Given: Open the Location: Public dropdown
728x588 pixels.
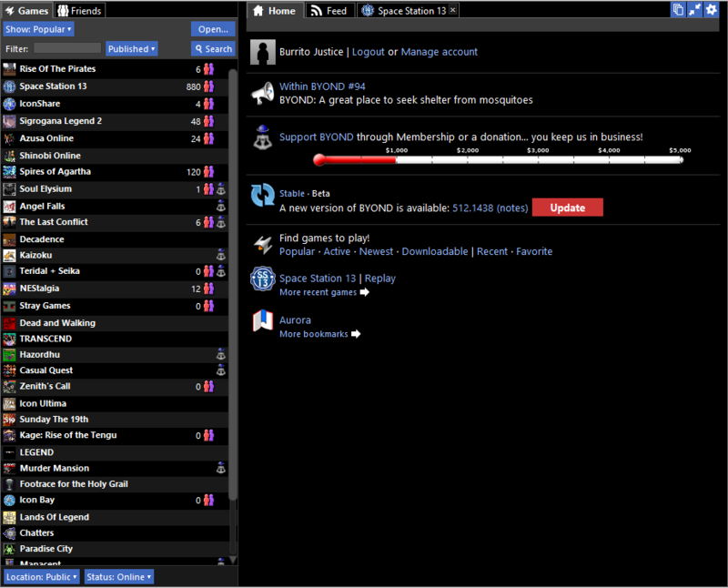Looking at the screenshot, I should pos(41,576).
